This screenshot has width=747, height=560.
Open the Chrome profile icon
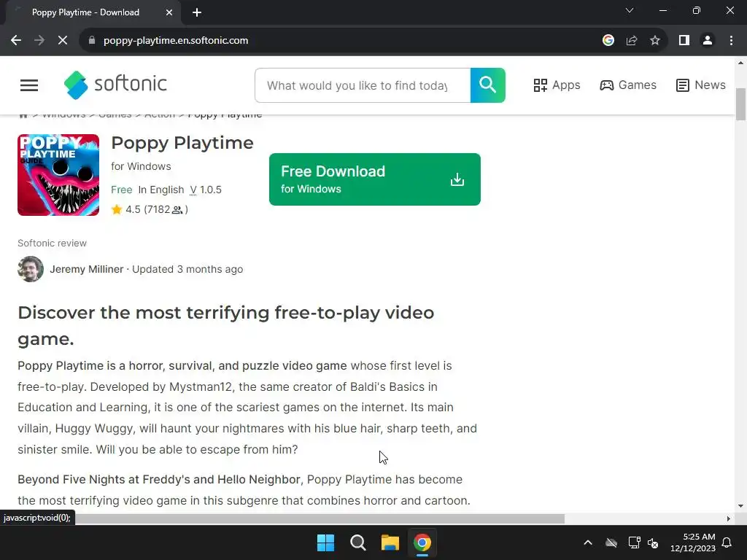pyautogui.click(x=708, y=41)
